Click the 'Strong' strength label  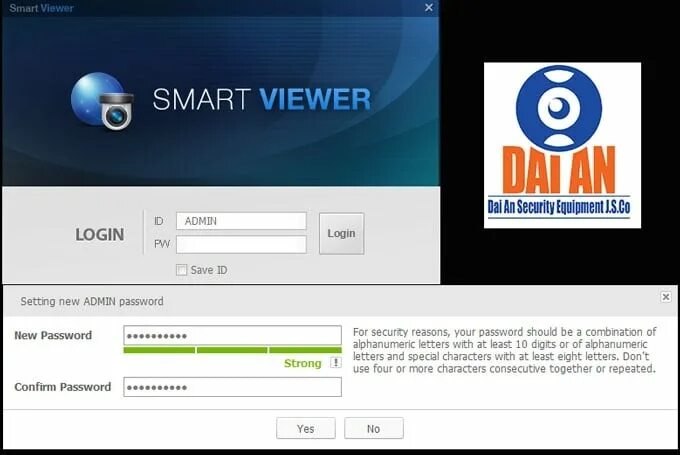click(303, 363)
